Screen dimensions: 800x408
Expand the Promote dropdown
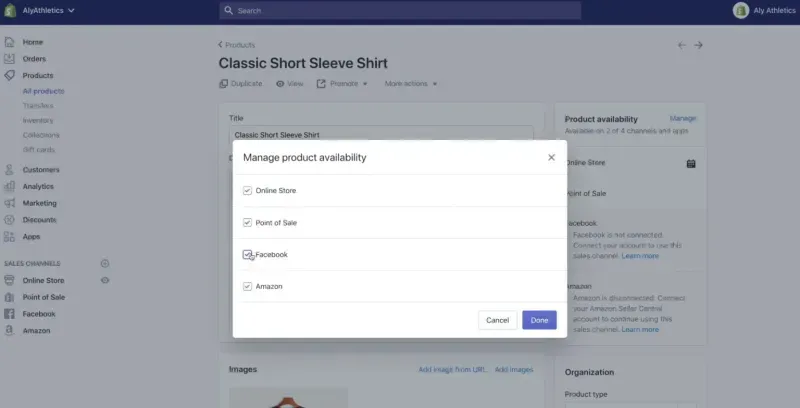click(342, 84)
